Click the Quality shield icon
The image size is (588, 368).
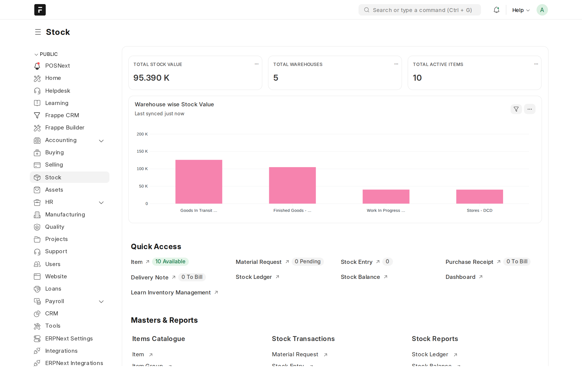pyautogui.click(x=37, y=227)
